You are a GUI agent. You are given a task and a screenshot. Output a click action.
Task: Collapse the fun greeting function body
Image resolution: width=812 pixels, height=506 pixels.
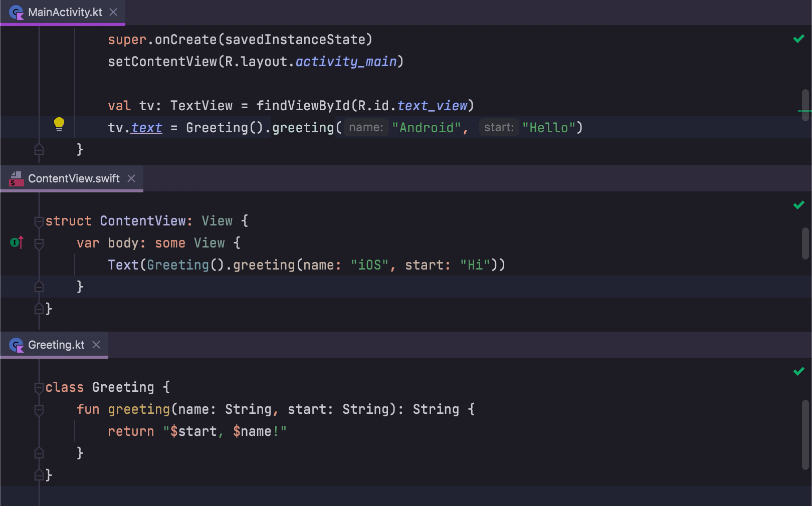pyautogui.click(x=39, y=410)
